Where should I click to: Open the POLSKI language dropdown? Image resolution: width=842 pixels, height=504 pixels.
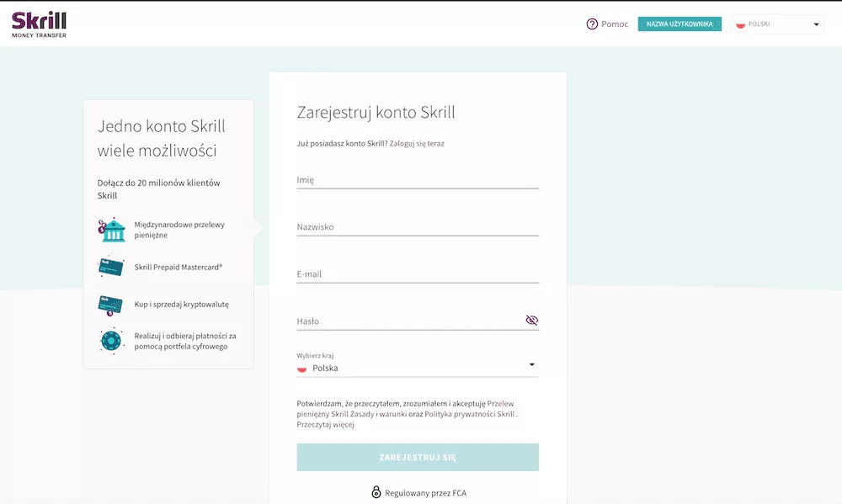[x=776, y=24]
